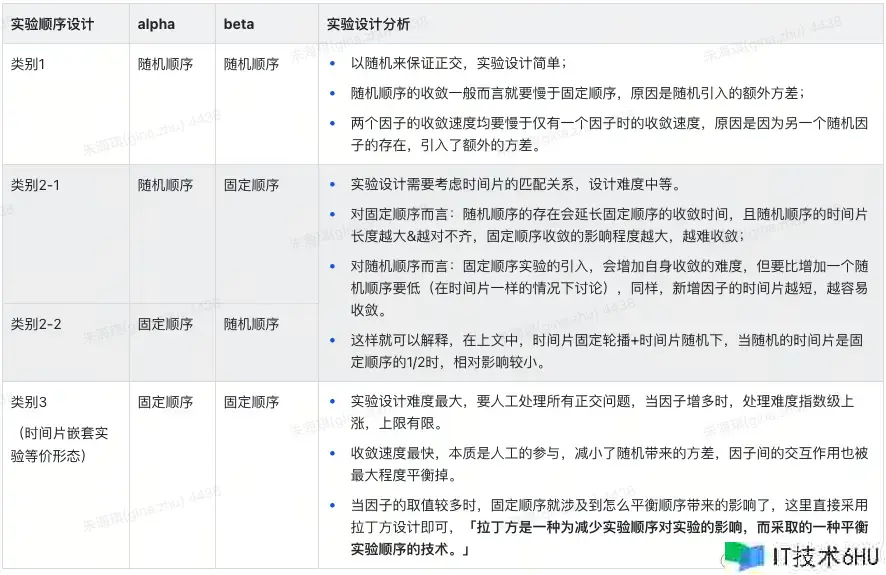Select the beta cell in the 类别1 row
Image resolution: width=886 pixels, height=575 pixels.
[x=251, y=63]
